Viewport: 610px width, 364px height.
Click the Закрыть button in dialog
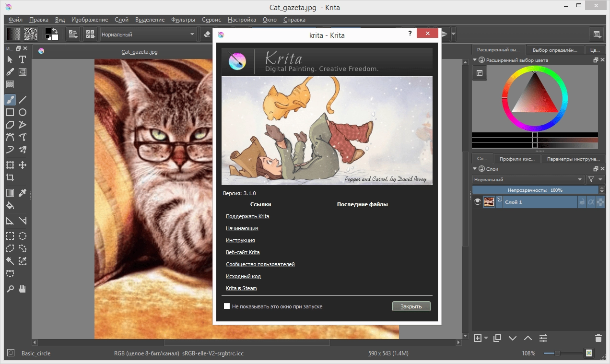pos(411,306)
